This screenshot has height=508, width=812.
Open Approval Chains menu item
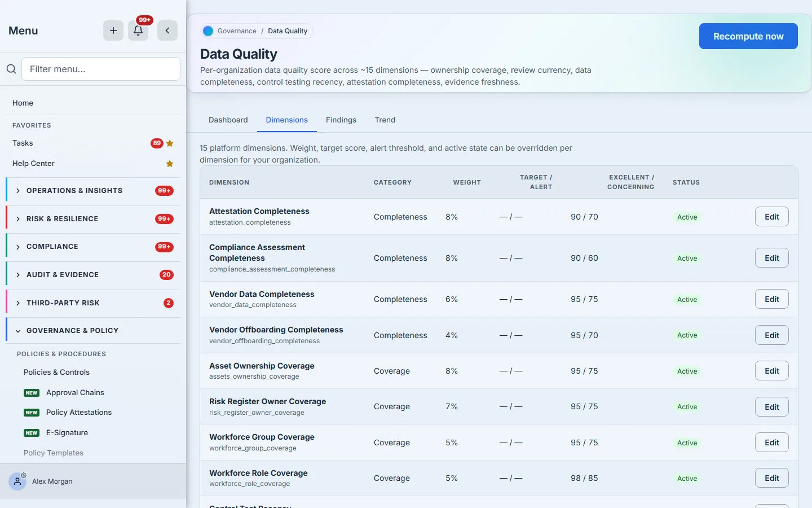pos(75,393)
